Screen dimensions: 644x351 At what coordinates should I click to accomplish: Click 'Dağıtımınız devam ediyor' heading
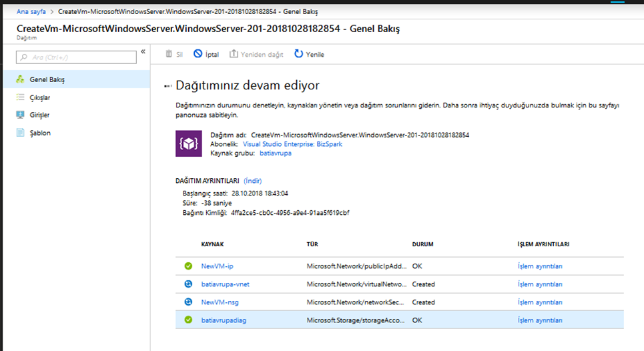point(247,85)
